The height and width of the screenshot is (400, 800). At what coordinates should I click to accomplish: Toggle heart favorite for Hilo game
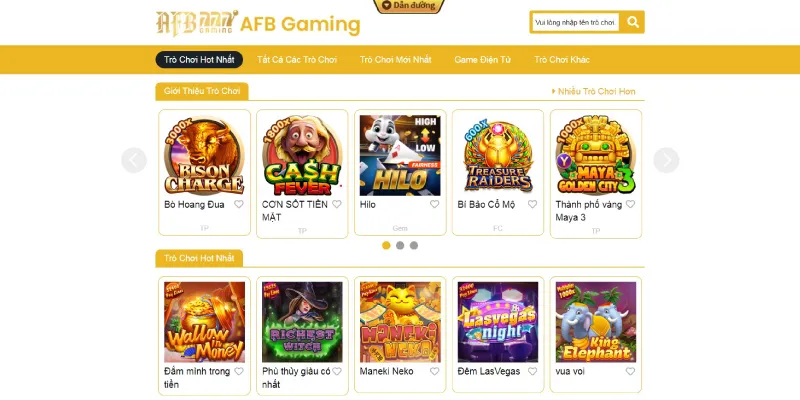click(434, 204)
